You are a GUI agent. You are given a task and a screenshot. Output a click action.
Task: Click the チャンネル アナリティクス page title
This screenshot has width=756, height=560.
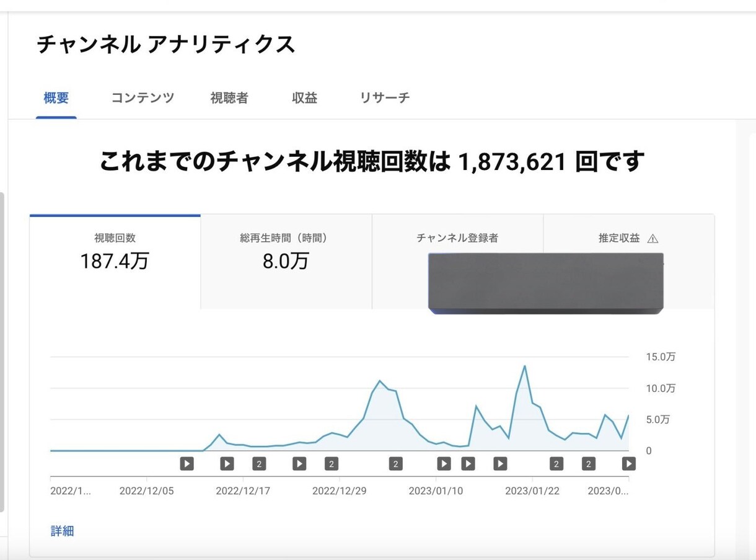coord(165,45)
